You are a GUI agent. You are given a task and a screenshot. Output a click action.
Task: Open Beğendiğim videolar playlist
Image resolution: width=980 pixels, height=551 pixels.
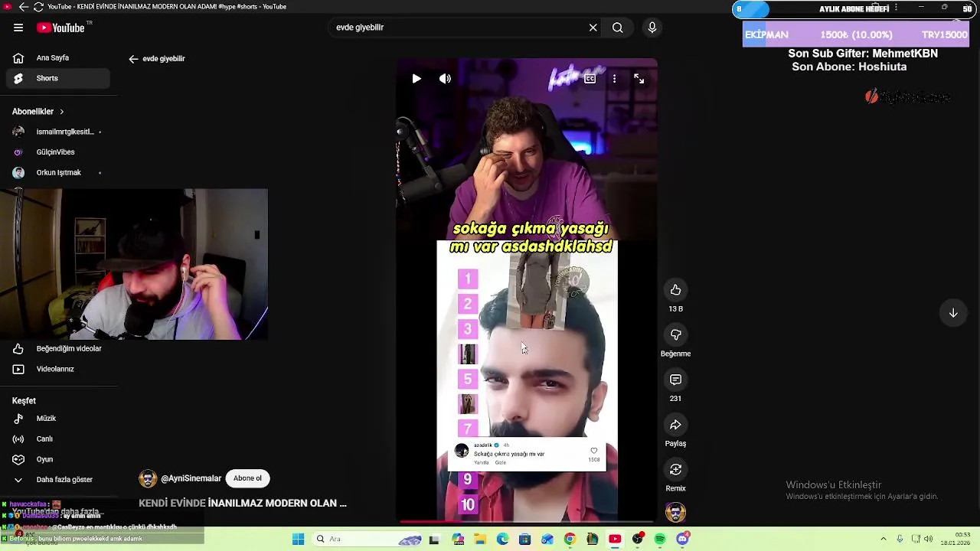pos(58,348)
